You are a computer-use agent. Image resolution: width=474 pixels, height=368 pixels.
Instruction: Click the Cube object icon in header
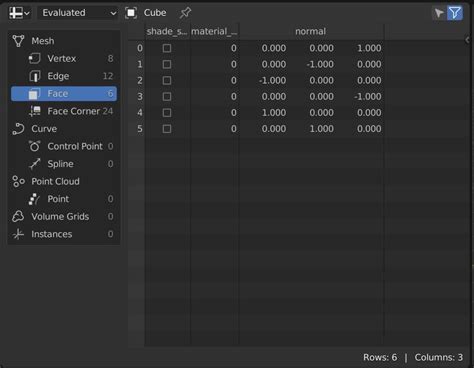pos(131,13)
